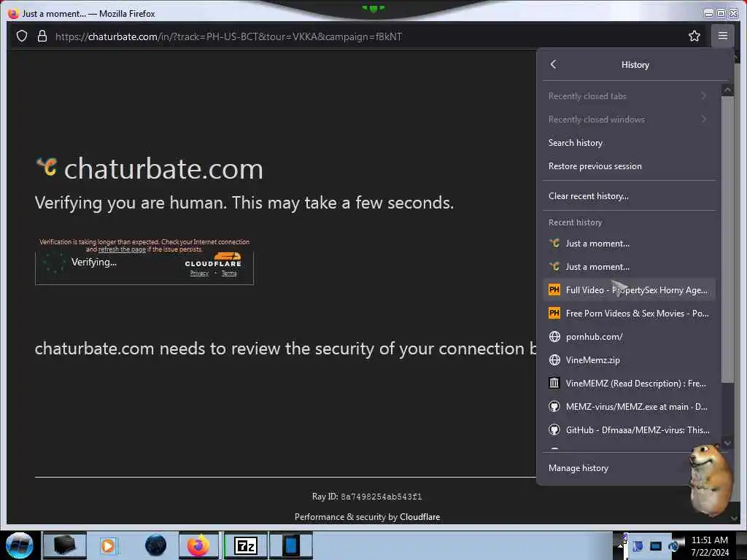Image resolution: width=747 pixels, height=560 pixels.
Task: Click the volume speaker tray icon
Action: [x=673, y=546]
